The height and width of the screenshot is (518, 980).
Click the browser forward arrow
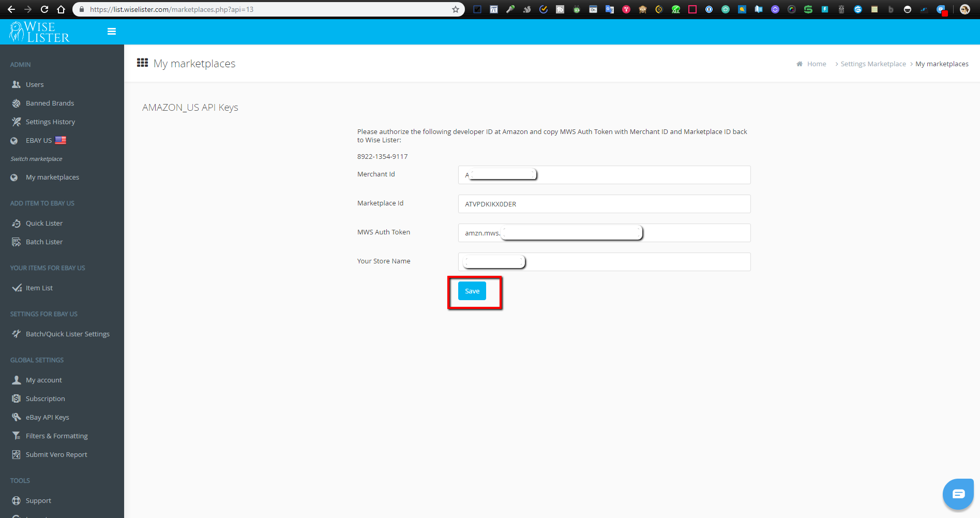coord(28,9)
